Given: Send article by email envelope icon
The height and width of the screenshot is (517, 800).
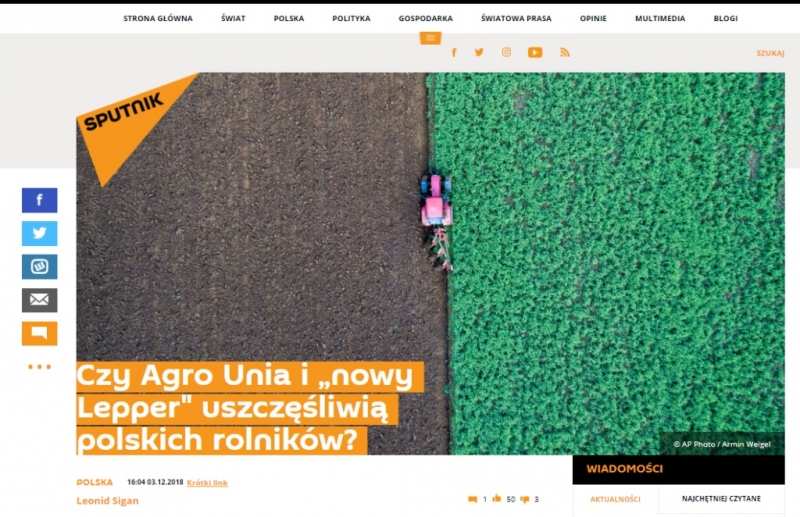Looking at the screenshot, I should pyautogui.click(x=40, y=300).
